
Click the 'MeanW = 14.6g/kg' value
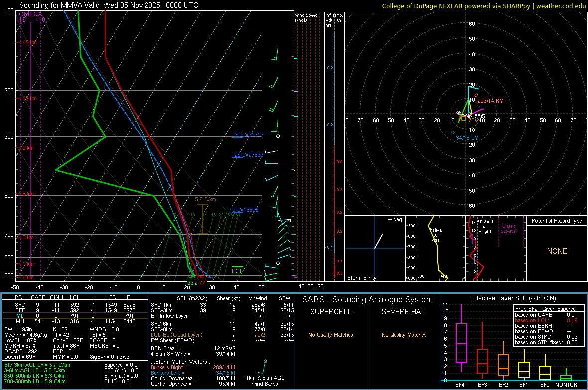pyautogui.click(x=26, y=335)
